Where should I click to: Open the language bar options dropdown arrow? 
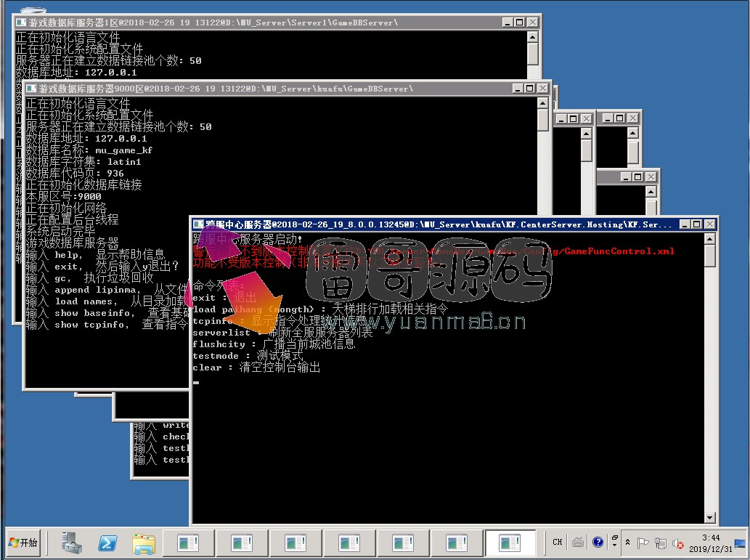coord(615,545)
